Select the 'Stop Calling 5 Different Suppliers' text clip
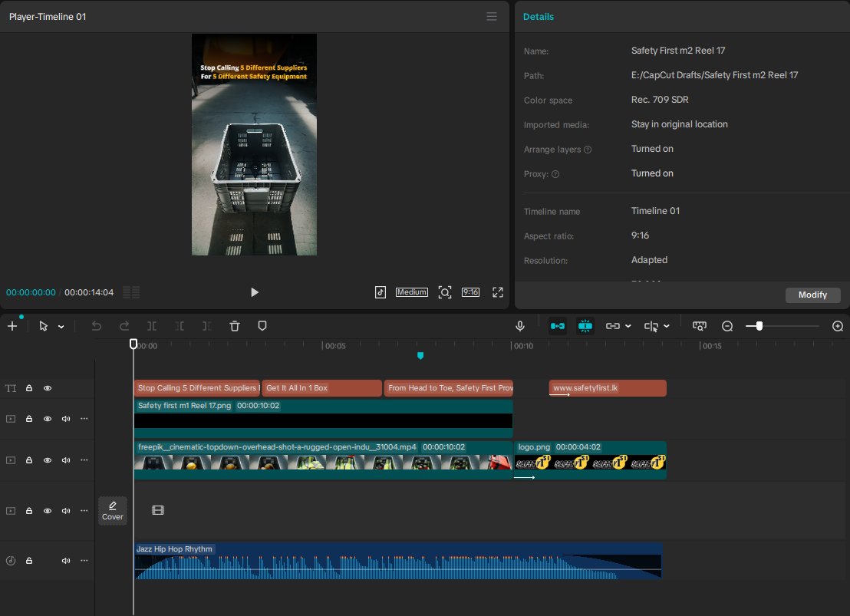 tap(197, 388)
